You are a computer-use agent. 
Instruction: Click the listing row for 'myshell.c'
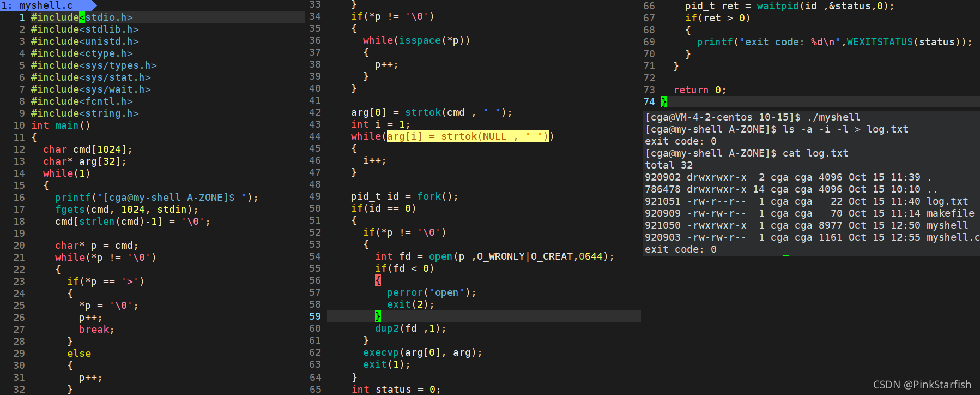pyautogui.click(x=812, y=237)
